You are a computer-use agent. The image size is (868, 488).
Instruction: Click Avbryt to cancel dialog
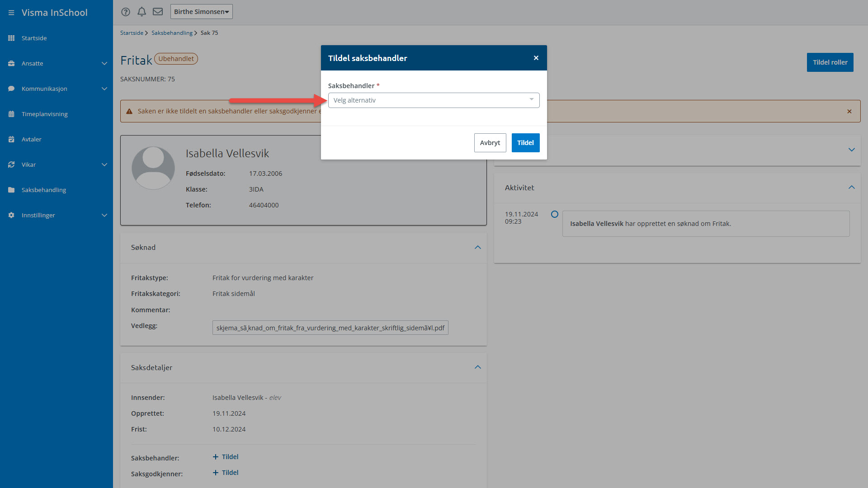tap(490, 143)
